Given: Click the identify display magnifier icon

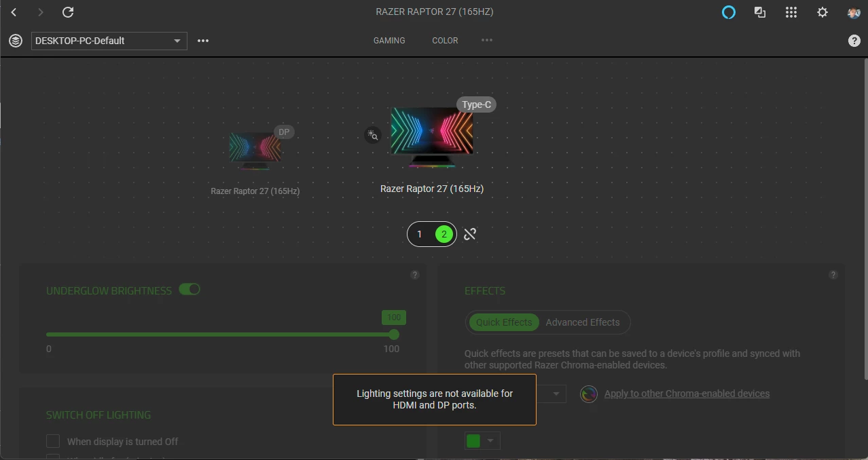Looking at the screenshot, I should pos(373,136).
